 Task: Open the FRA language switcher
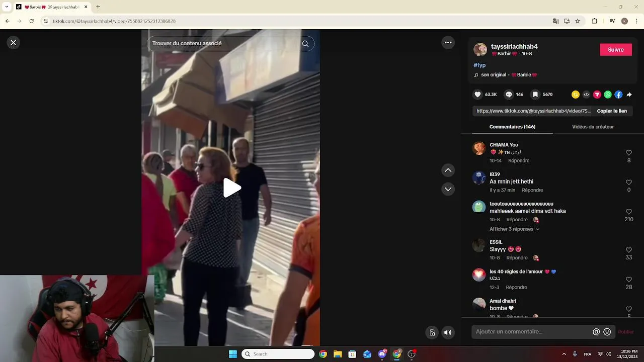point(587,354)
